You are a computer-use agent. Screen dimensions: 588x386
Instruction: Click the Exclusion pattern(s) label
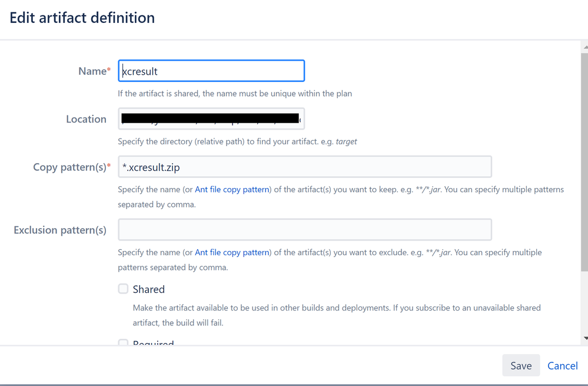tap(59, 230)
